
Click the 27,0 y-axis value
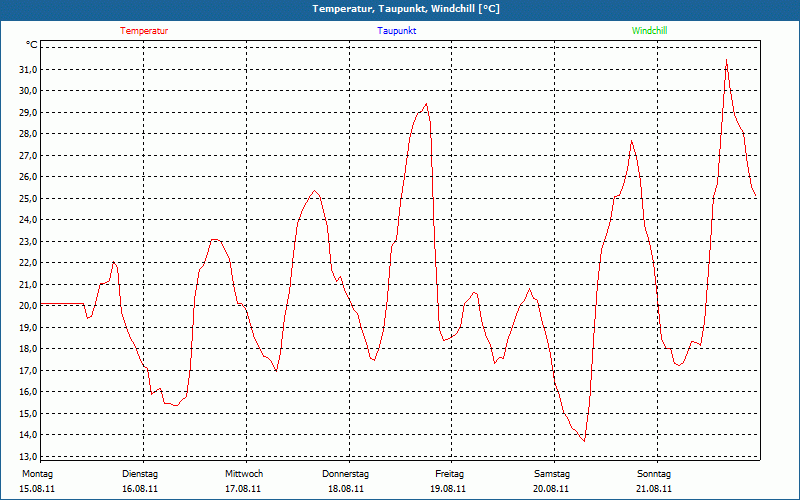[x=29, y=155]
